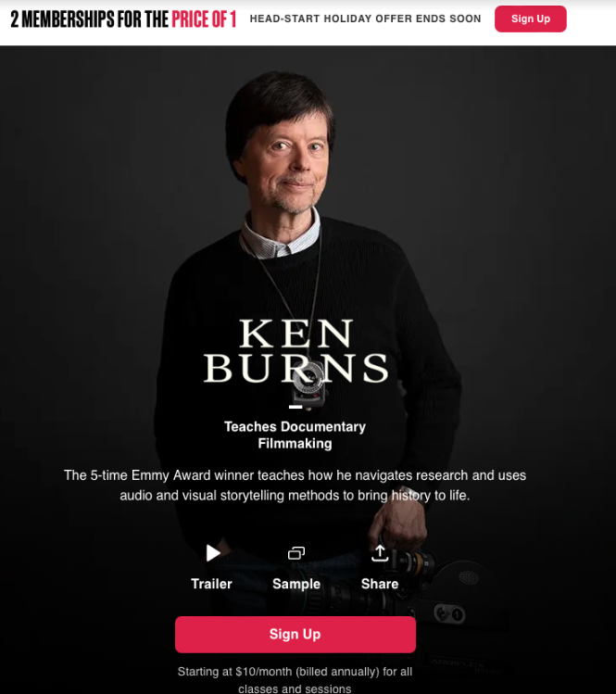Open the Sample text label
Viewport: 616px width, 694px height.
click(296, 584)
